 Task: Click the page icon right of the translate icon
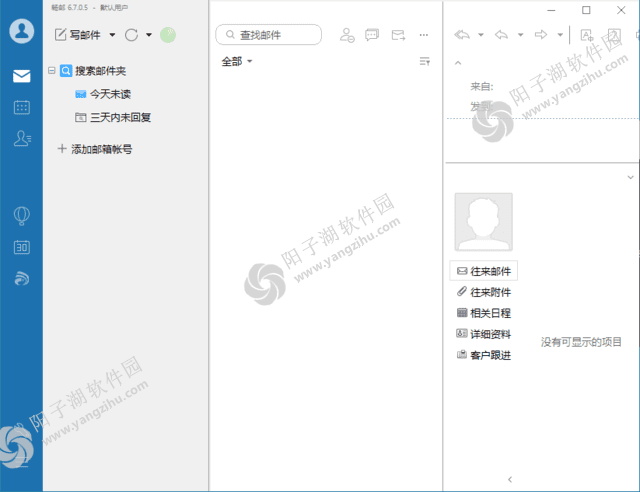point(614,35)
